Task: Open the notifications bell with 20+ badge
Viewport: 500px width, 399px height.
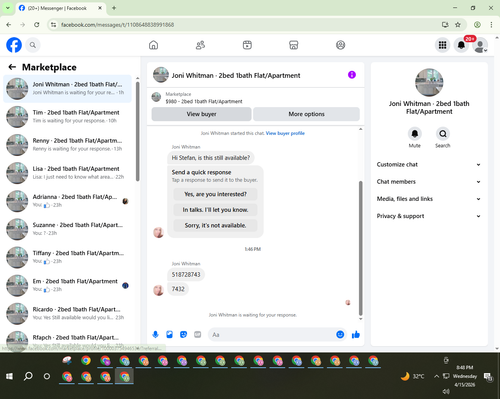Action: coord(461,45)
